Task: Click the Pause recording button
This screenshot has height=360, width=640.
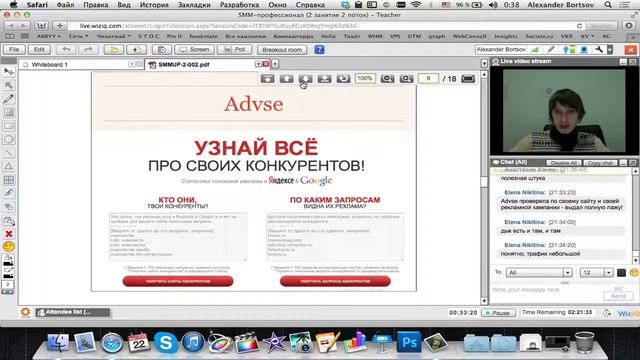Action: coord(498,313)
